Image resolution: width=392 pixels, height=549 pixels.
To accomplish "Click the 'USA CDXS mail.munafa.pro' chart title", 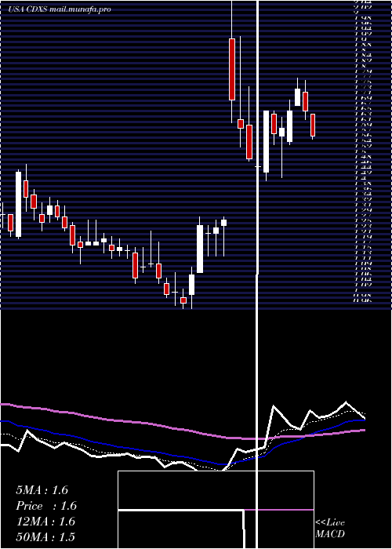I will coord(60,9).
